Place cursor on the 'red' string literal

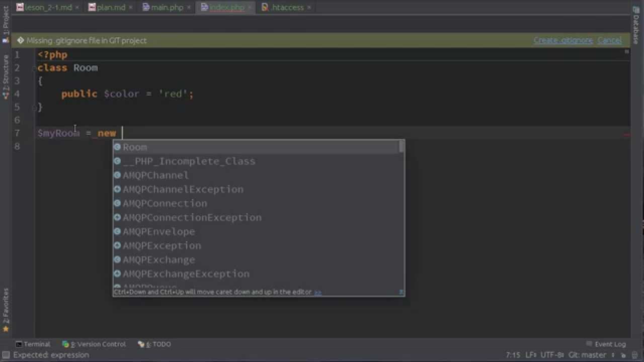point(173,94)
